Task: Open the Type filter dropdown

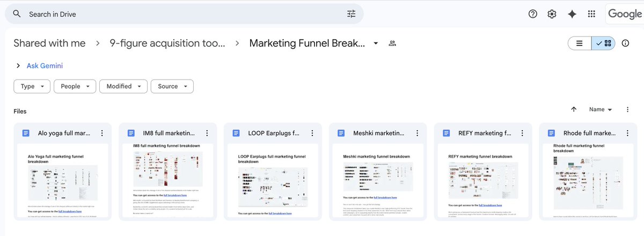Action: pos(32,86)
